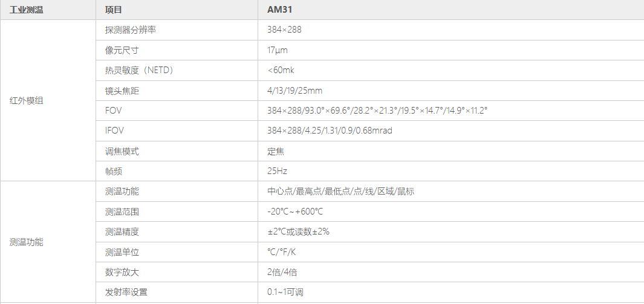Select the 0.1~1可调 emissivity value

[x=285, y=292]
